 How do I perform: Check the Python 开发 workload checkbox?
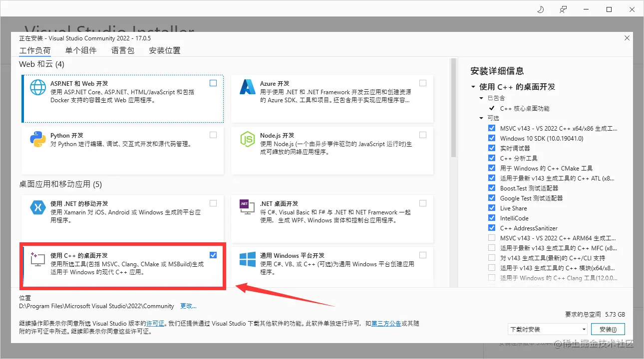click(x=213, y=135)
